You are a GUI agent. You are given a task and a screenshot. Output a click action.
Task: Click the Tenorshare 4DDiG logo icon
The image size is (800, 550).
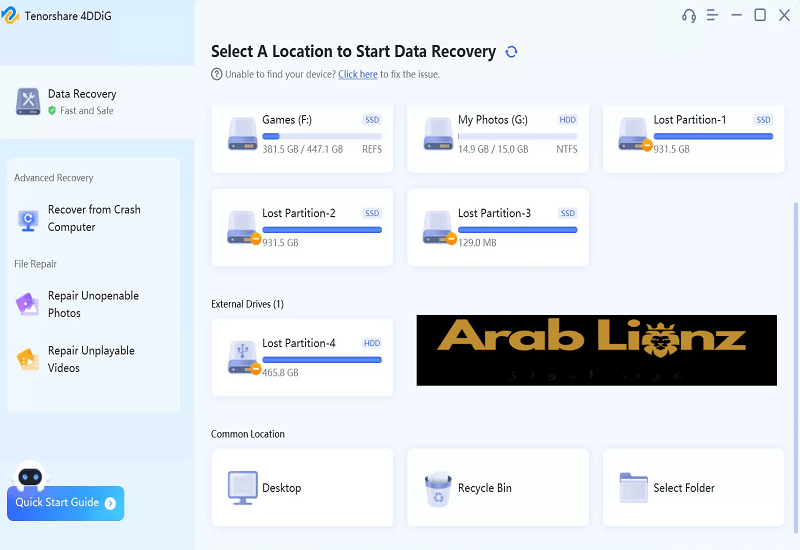point(10,15)
